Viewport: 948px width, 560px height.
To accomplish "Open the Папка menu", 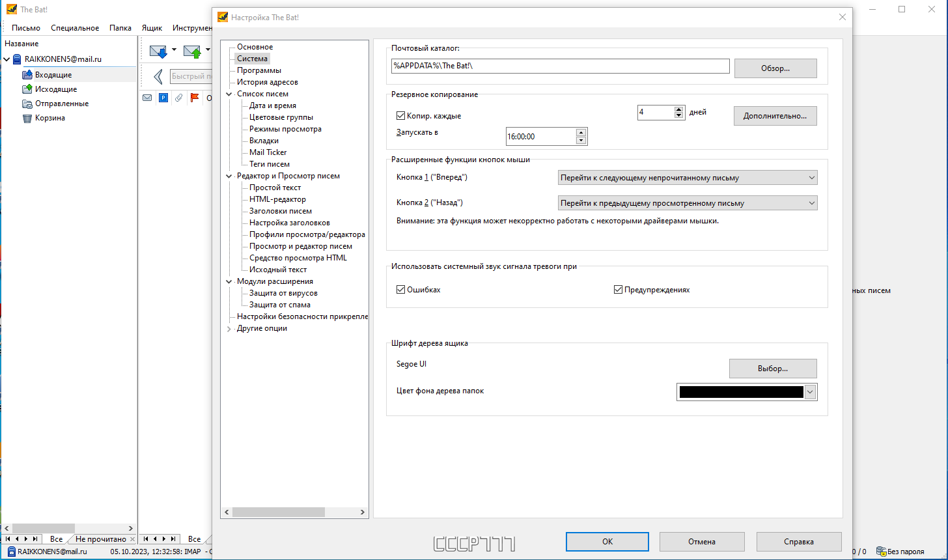I will (x=120, y=28).
